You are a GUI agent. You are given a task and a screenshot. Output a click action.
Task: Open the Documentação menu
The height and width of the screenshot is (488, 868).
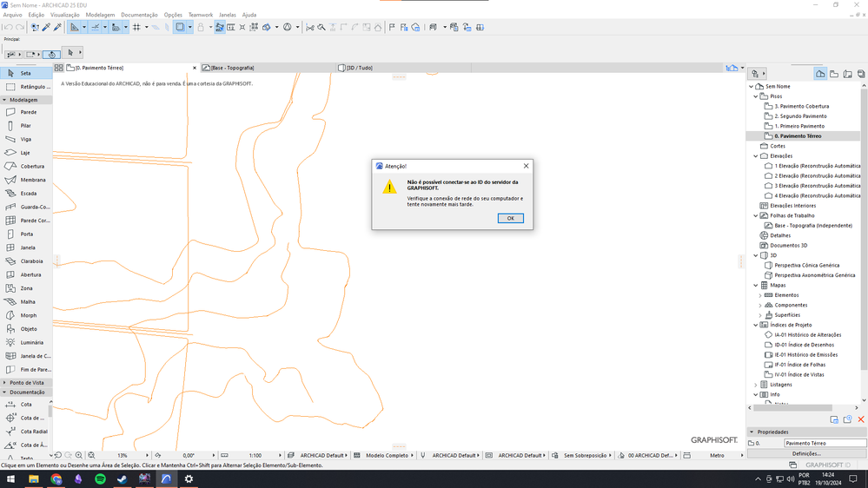[x=139, y=15]
